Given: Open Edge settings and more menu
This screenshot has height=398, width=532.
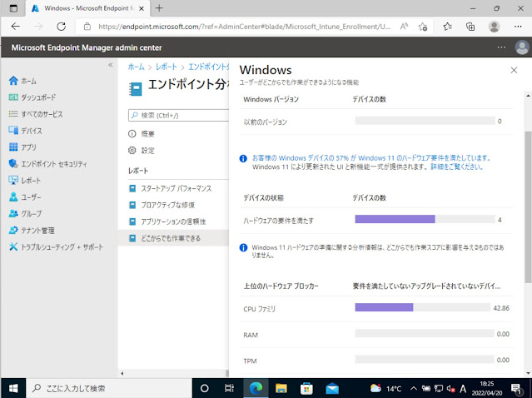Looking at the screenshot, I should [x=518, y=27].
